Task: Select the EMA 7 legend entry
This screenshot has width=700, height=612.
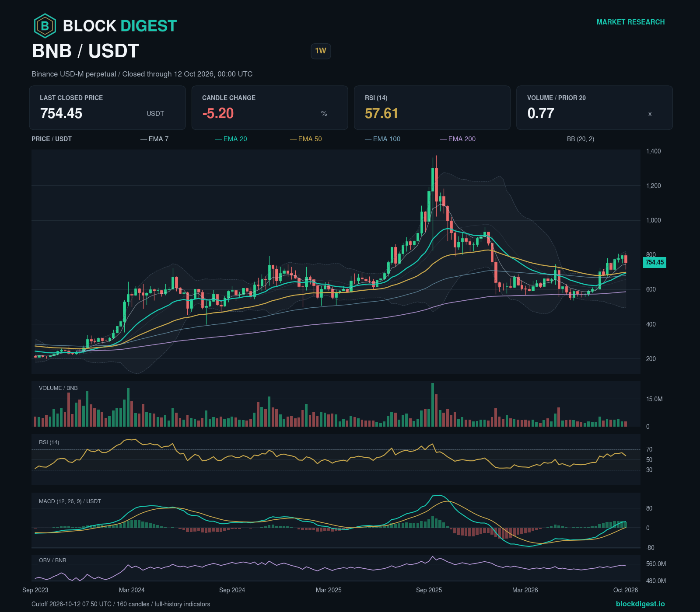Action: point(154,139)
